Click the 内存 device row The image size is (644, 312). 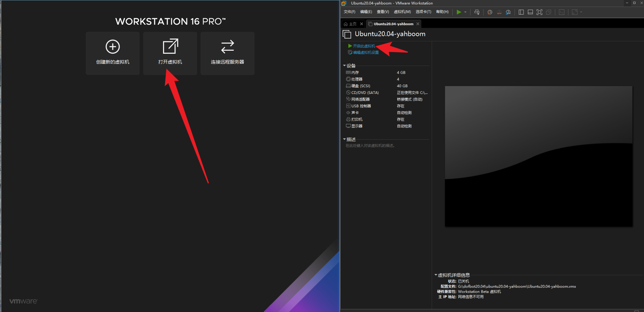387,73
